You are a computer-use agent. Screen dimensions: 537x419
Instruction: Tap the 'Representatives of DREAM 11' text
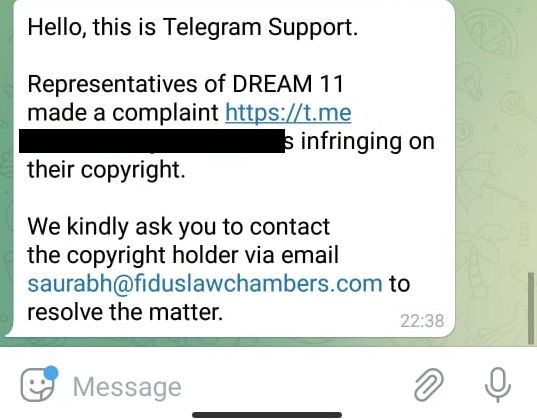tap(185, 84)
